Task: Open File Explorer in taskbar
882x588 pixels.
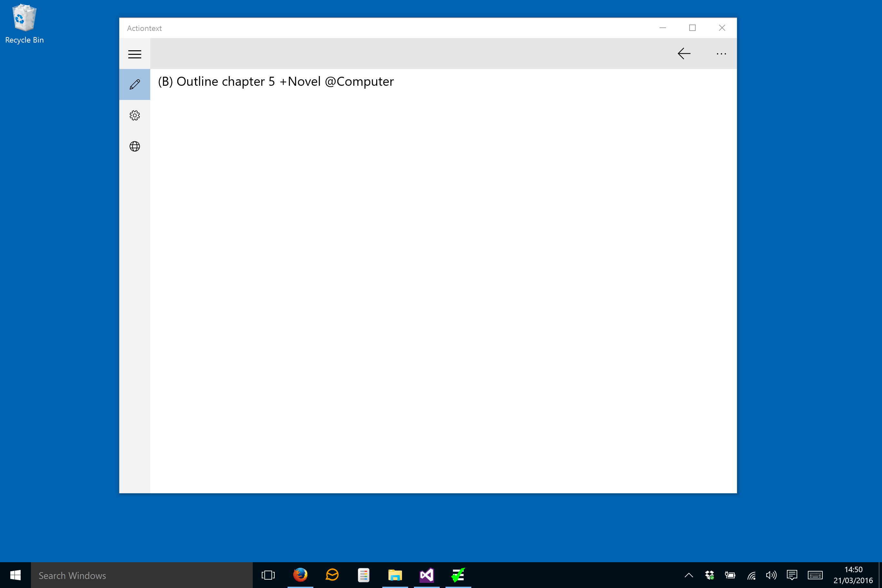Action: click(395, 575)
